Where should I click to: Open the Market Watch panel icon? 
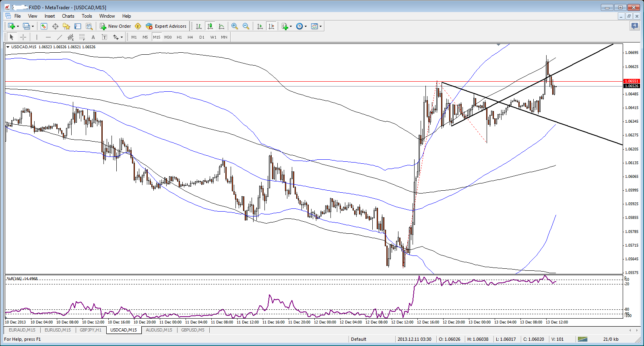click(44, 26)
